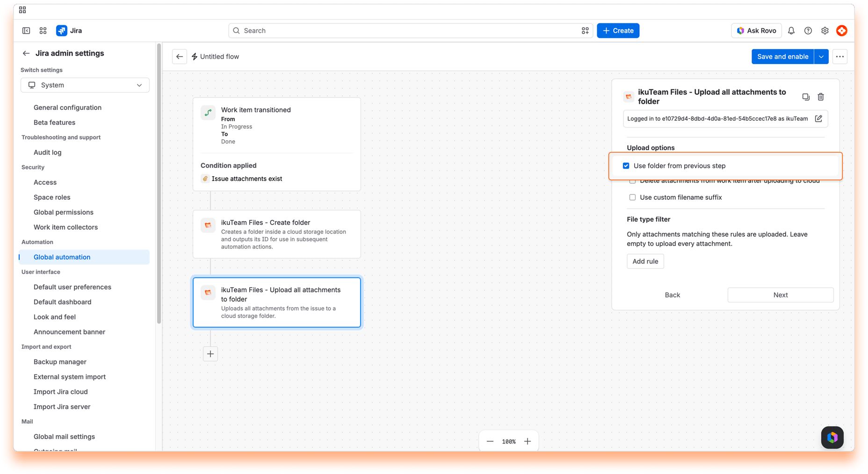Open External system import
The width and height of the screenshot is (868, 474).
pyautogui.click(x=70, y=377)
